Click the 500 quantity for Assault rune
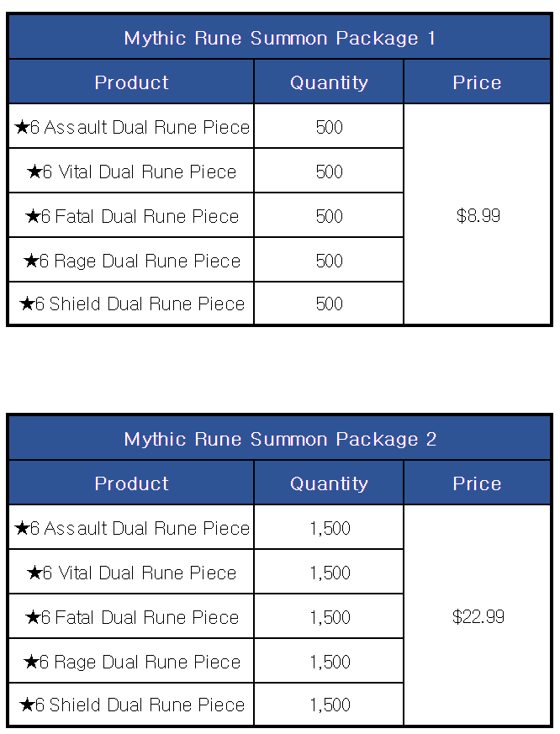 click(x=329, y=127)
